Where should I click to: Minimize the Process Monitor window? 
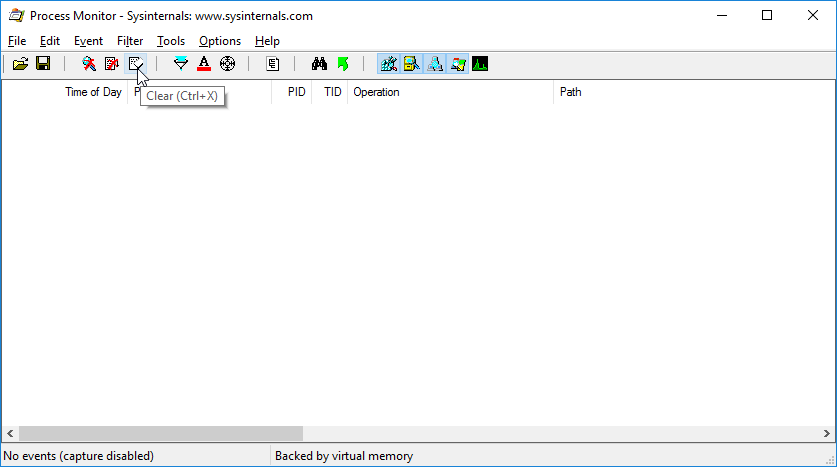722,15
